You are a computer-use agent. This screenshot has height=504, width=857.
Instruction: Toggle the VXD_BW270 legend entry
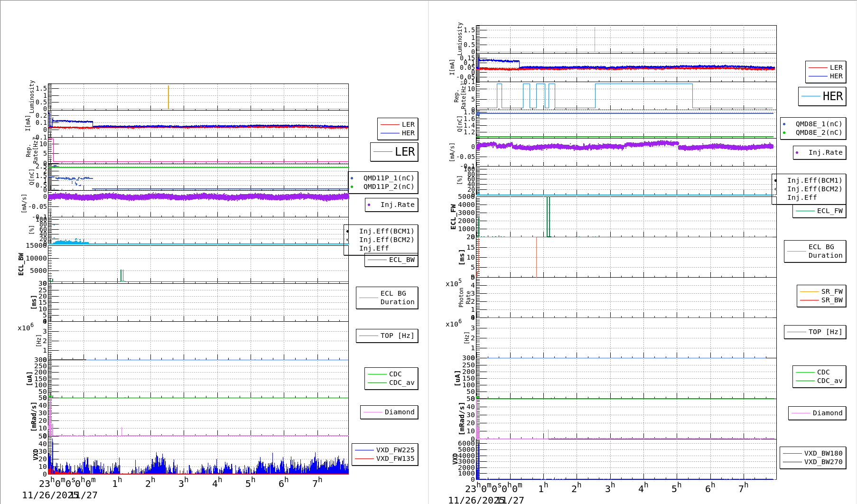point(823,461)
